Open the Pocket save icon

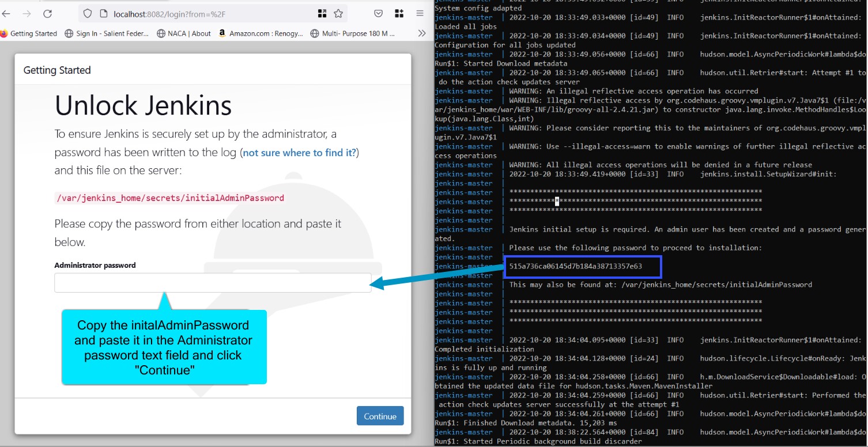point(379,13)
